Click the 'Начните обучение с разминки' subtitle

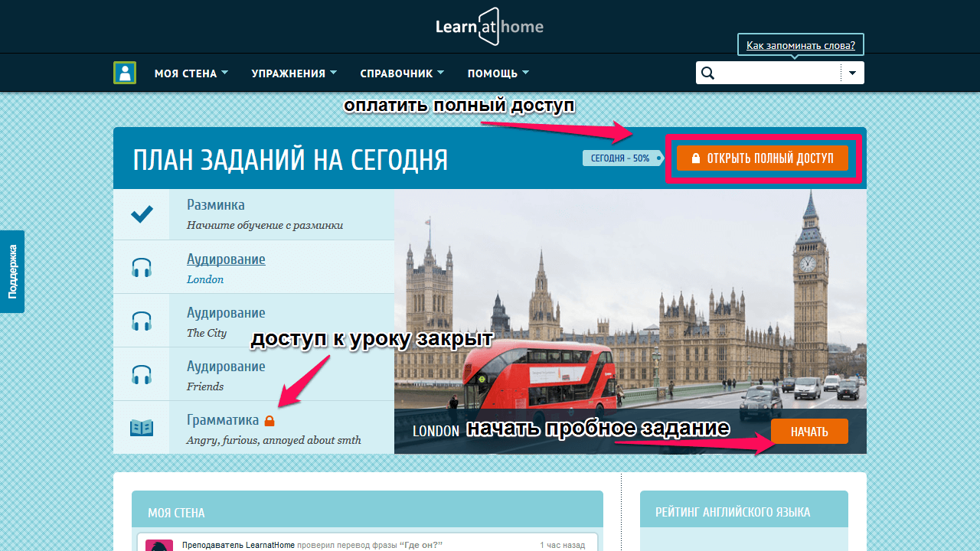265,226
